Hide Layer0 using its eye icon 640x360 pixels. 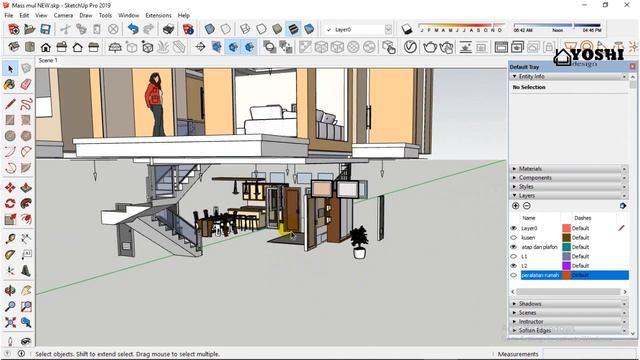[514, 228]
